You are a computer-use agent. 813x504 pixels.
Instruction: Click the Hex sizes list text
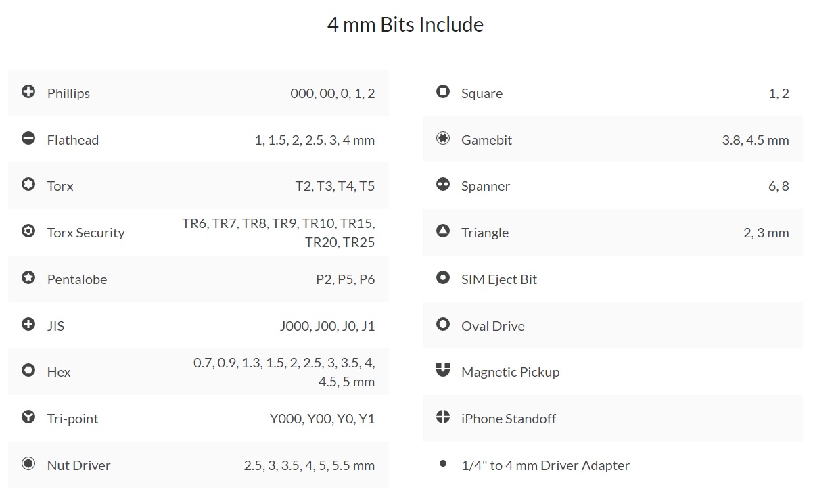(284, 372)
